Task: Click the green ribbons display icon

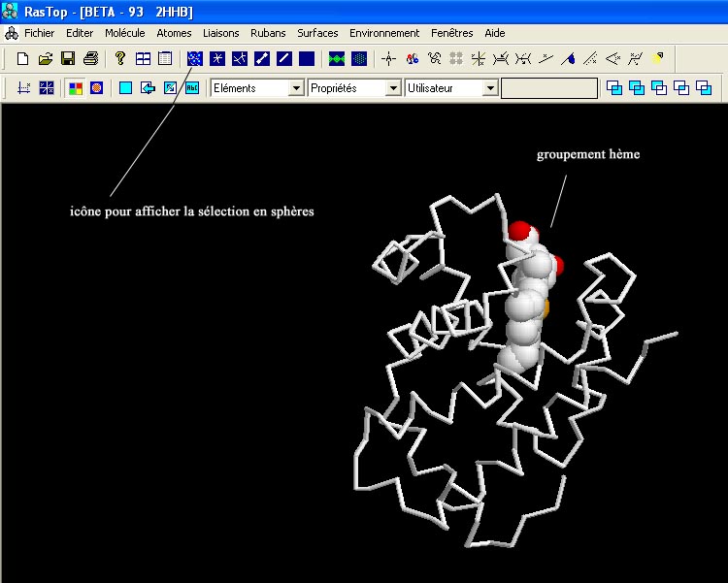Action: (x=337, y=58)
